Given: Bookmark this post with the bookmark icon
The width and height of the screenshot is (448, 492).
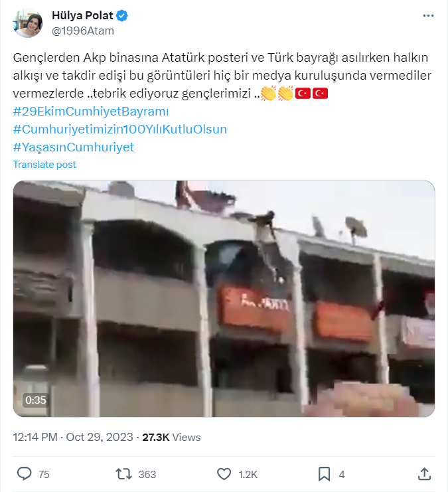Looking at the screenshot, I should coord(324,474).
